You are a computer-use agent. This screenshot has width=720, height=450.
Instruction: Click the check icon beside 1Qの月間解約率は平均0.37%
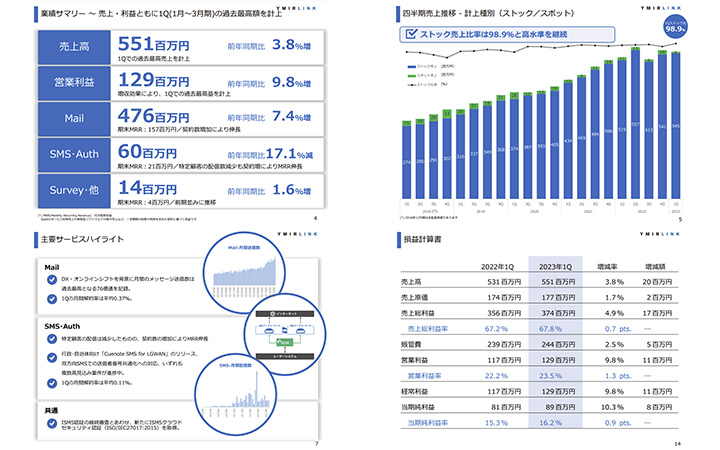tap(52, 299)
